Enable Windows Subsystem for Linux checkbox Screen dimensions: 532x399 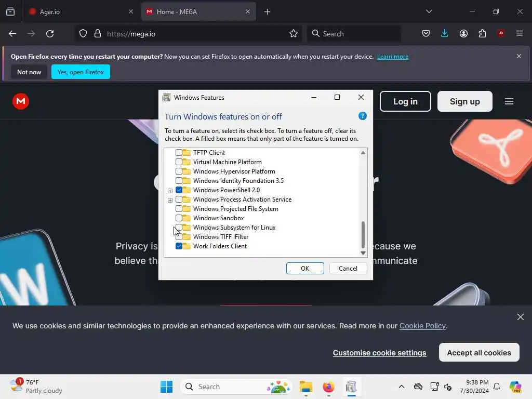pyautogui.click(x=179, y=228)
